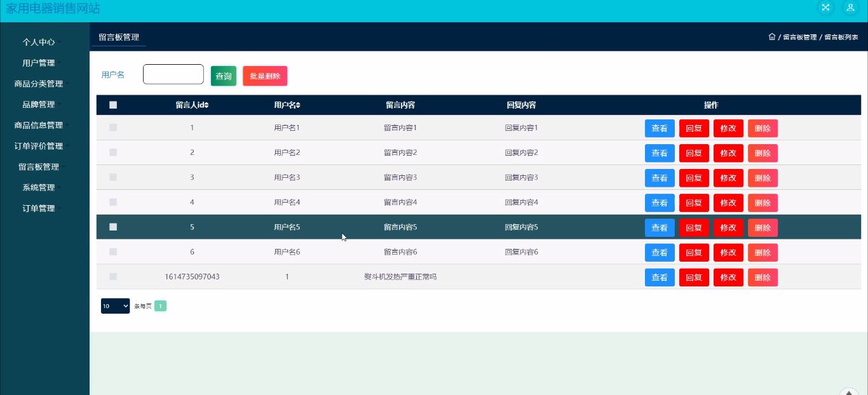Image resolution: width=868 pixels, height=395 pixels.
Task: Expand 商品信息管理 sidebar menu
Action: click(x=39, y=125)
